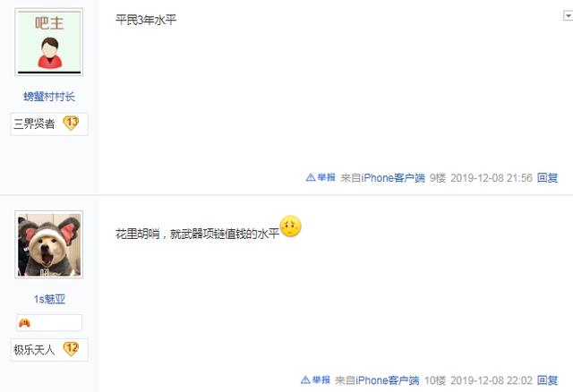
Task: Report the 9楼 post via 举报
Action: pos(321,177)
